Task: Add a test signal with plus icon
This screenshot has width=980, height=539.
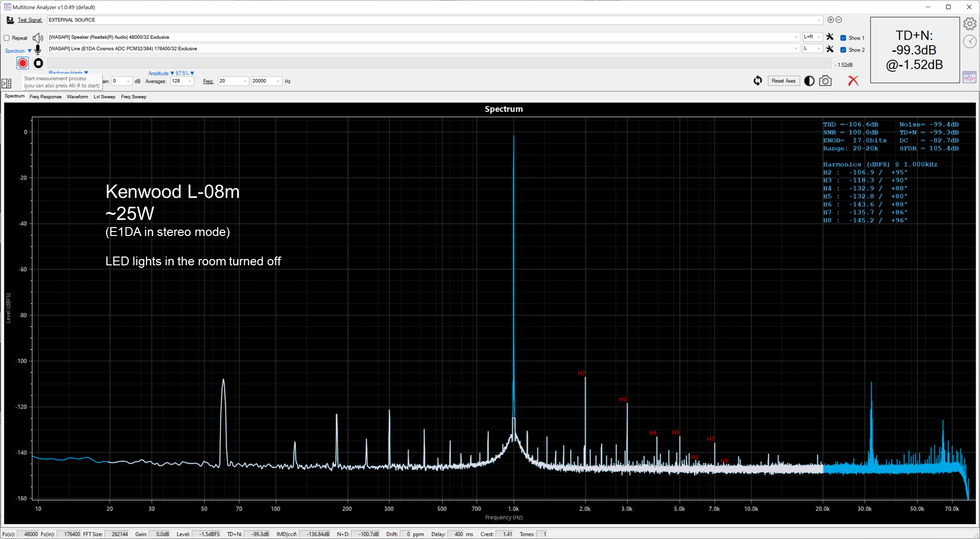Action: tap(831, 20)
